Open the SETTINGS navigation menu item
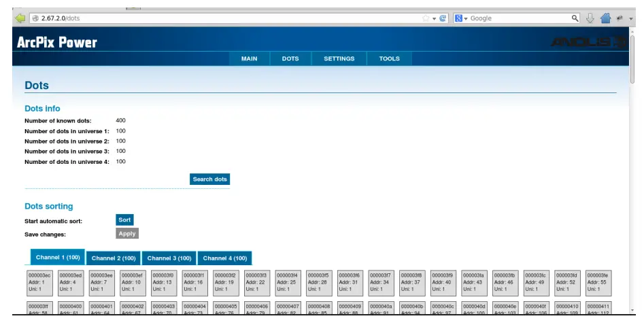The width and height of the screenshot is (644, 327). click(x=339, y=58)
